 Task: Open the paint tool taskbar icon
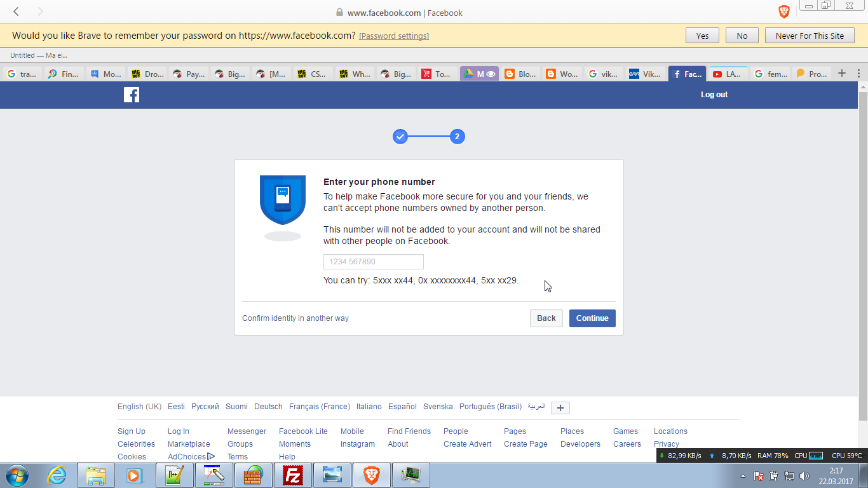point(214,475)
